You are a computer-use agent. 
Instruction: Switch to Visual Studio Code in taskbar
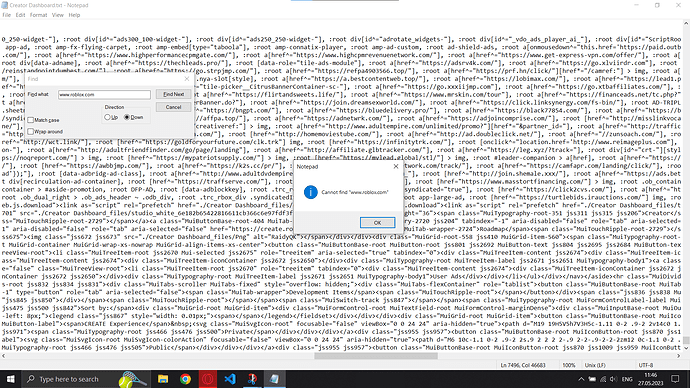(230, 379)
